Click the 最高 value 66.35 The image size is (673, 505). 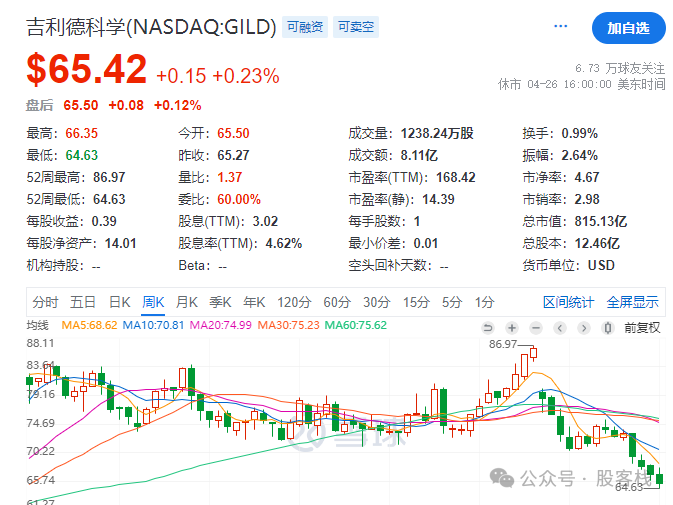tap(82, 133)
